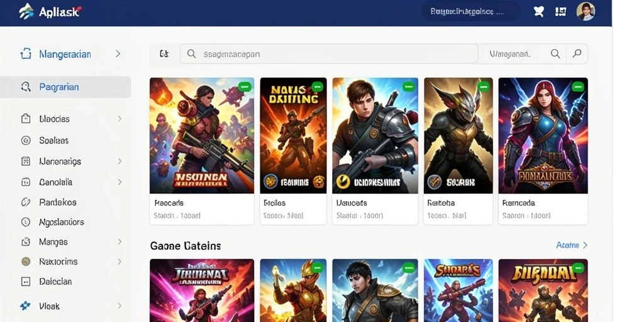
Task: Click green badge on Uauoats card
Action: 408,87
